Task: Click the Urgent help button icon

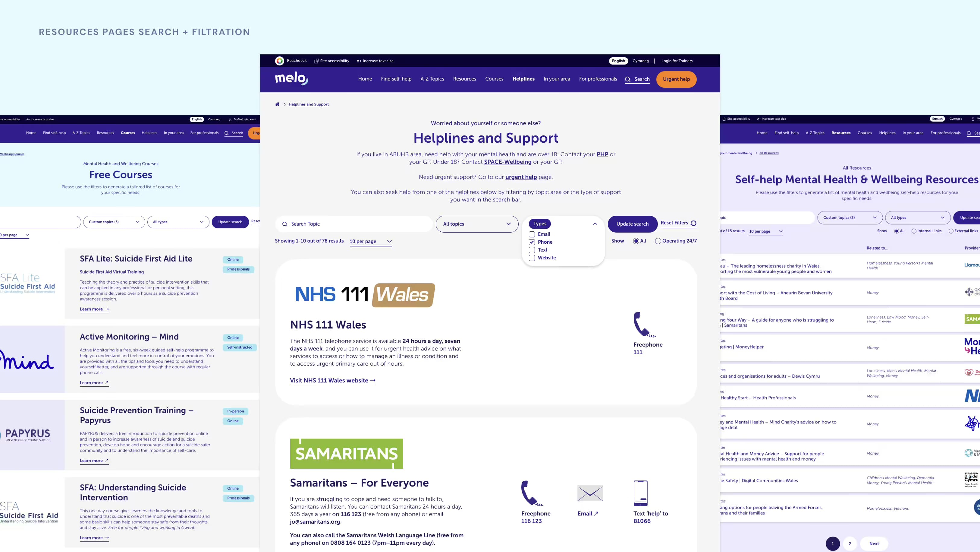Action: (x=676, y=79)
